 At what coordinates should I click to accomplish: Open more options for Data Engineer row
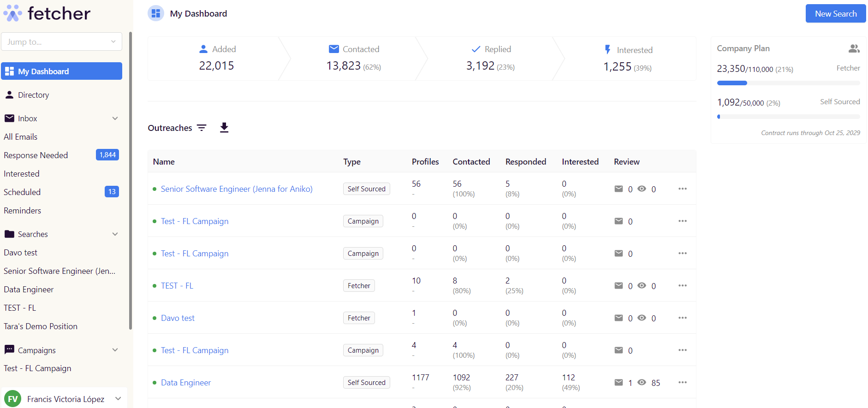point(683,382)
